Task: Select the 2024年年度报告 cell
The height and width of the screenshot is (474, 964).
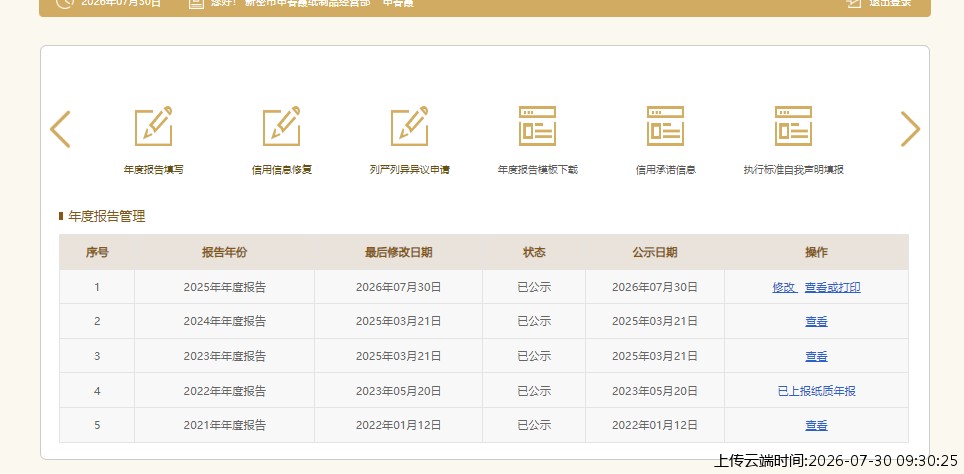Action: coord(224,321)
